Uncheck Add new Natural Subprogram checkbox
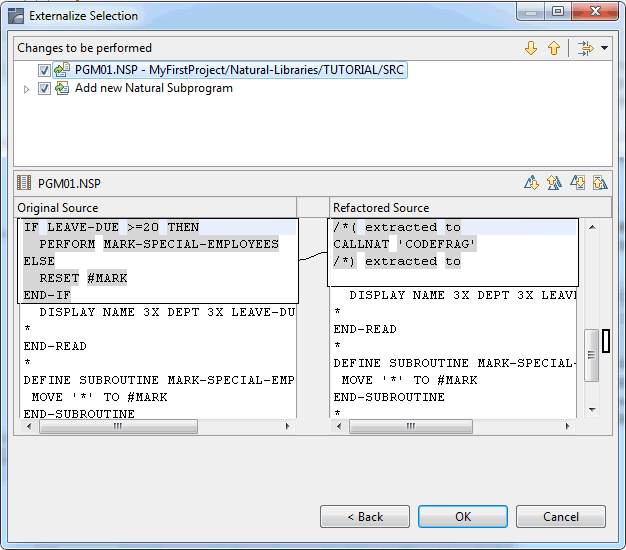The image size is (626, 550). point(44,88)
